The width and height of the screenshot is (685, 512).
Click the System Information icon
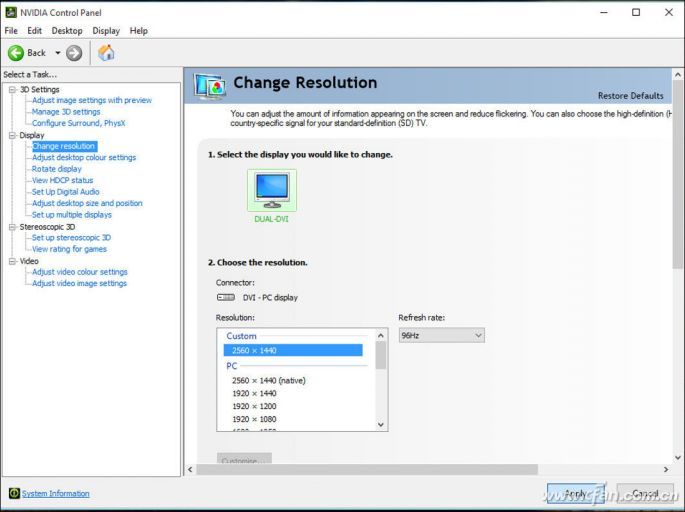(14, 493)
